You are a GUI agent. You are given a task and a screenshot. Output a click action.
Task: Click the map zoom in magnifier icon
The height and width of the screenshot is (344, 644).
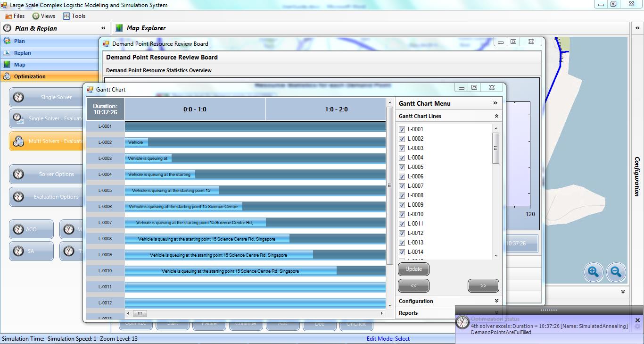pyautogui.click(x=594, y=272)
